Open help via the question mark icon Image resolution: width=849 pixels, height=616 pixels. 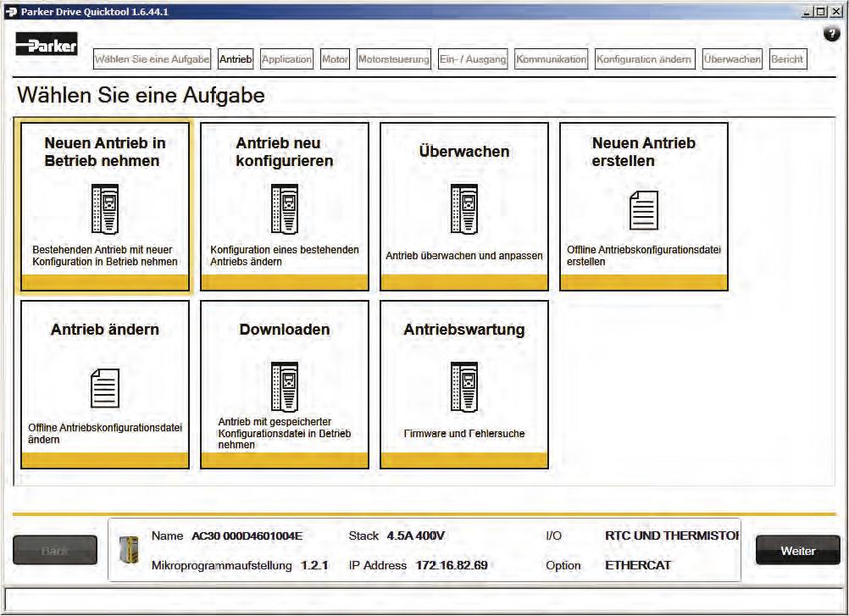832,34
